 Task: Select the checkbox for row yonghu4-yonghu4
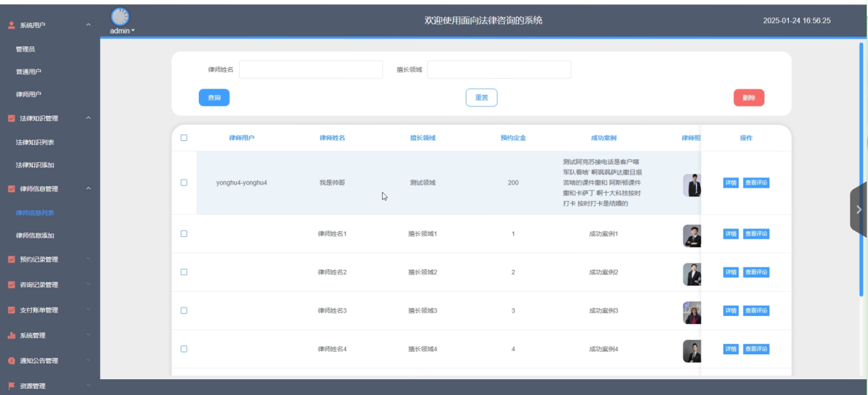184,183
